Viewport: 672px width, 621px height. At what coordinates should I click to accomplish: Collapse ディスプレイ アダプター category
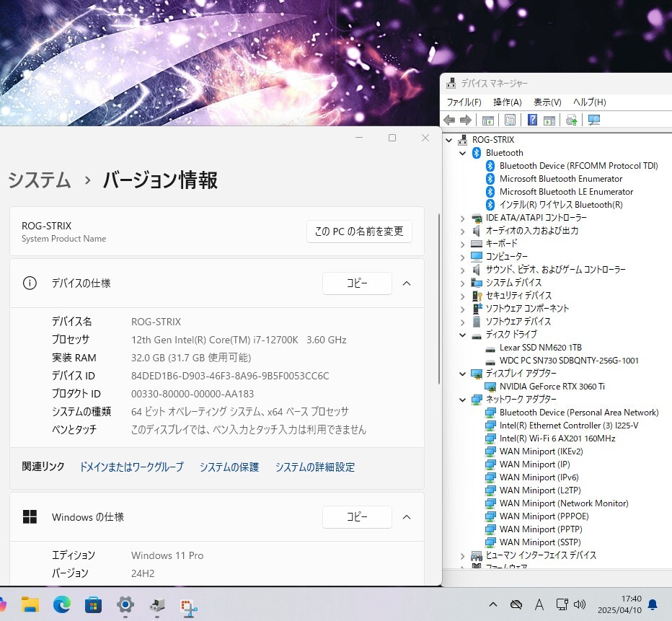tap(462, 374)
